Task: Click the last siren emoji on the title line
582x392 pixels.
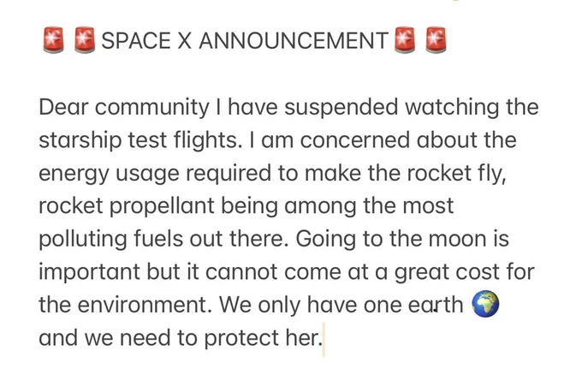Action: pos(436,40)
